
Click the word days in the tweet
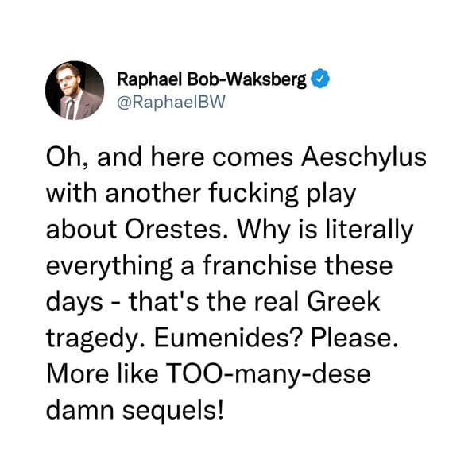pos(75,303)
